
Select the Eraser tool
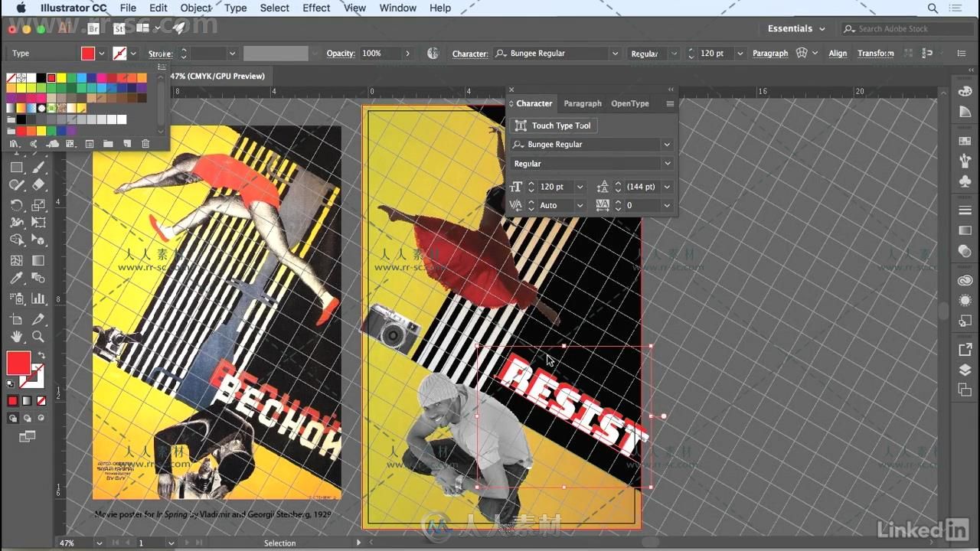[38, 185]
